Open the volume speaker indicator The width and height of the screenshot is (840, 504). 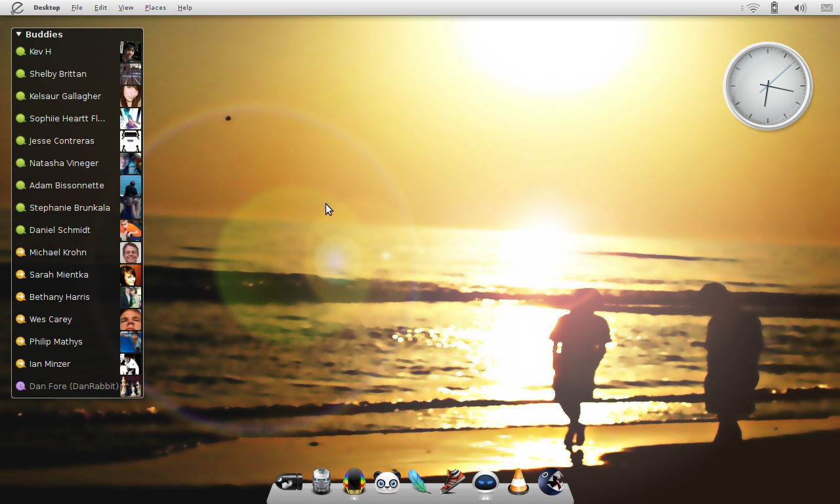(799, 8)
